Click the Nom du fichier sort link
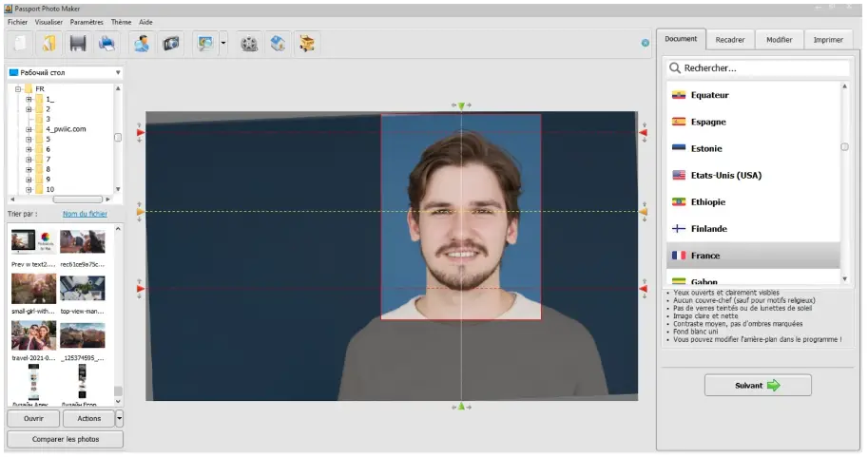The height and width of the screenshot is (457, 868). tap(85, 214)
